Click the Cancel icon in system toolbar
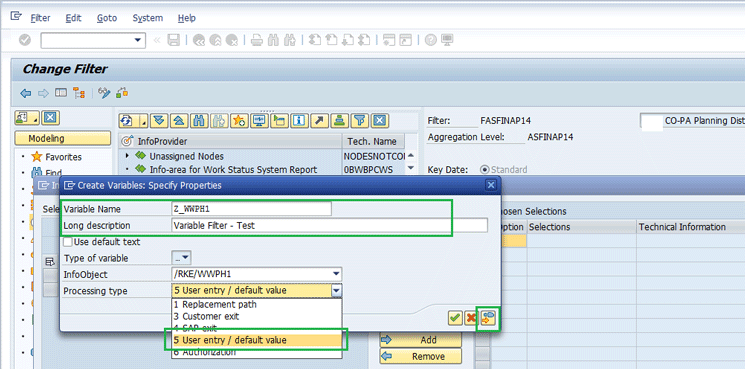This screenshot has width=745, height=369. point(231,40)
